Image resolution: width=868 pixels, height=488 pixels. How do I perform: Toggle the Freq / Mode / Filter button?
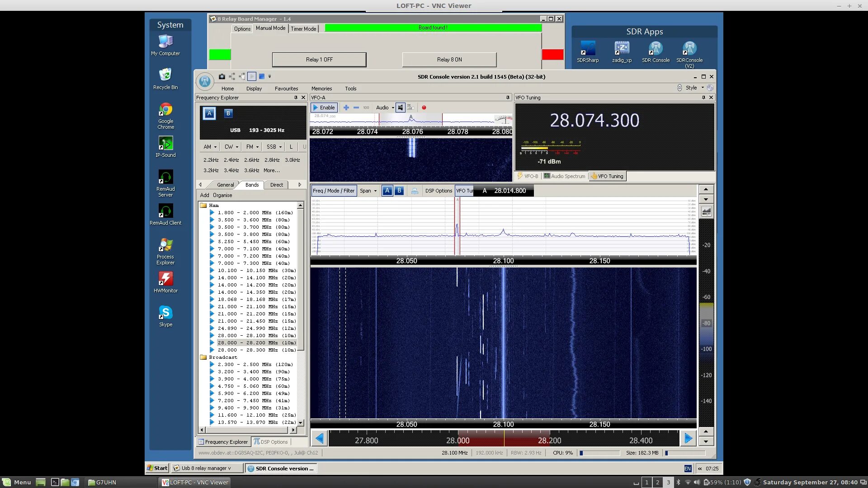pos(333,191)
